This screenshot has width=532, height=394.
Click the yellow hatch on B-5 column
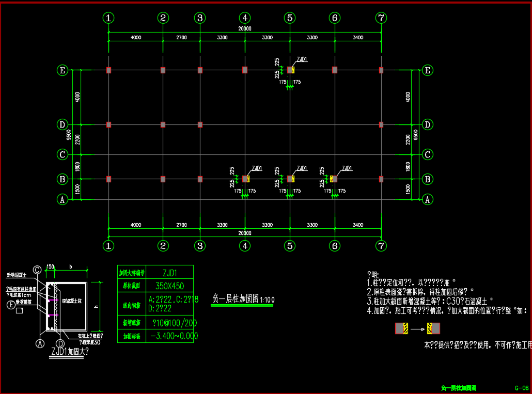click(x=293, y=179)
